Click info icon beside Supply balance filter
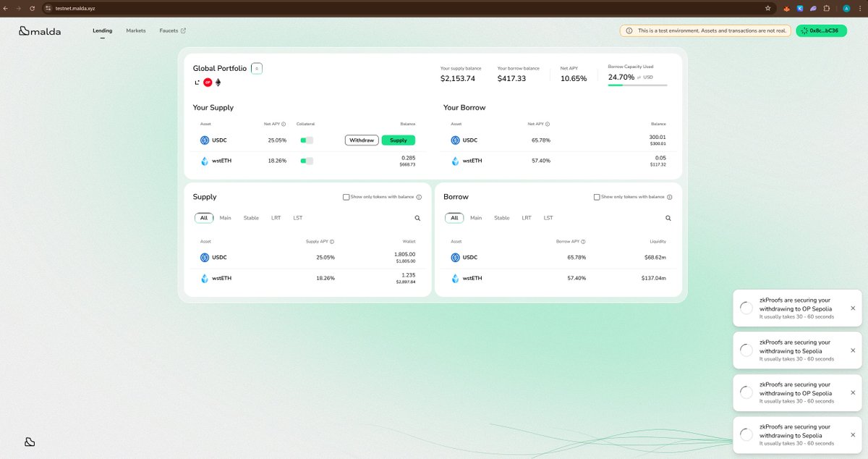Image resolution: width=868 pixels, height=459 pixels. click(x=419, y=197)
